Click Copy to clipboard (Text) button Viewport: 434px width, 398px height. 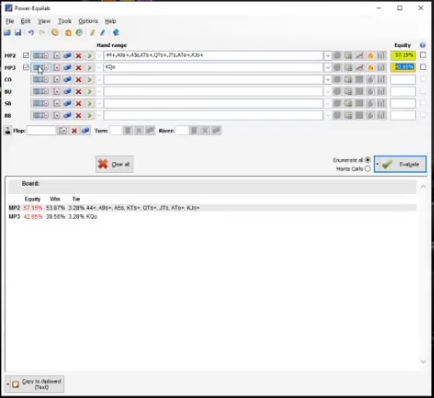tap(35, 384)
